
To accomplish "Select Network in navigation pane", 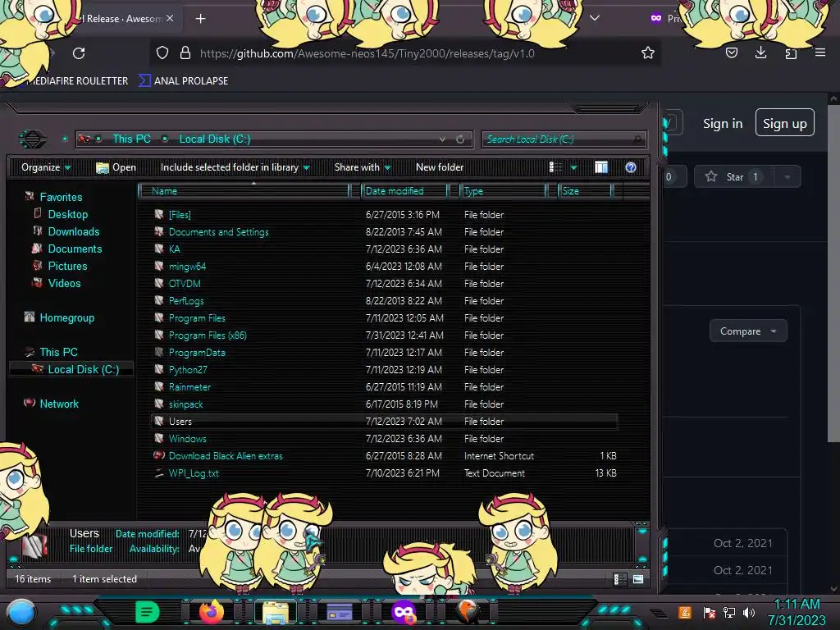I will 59,404.
